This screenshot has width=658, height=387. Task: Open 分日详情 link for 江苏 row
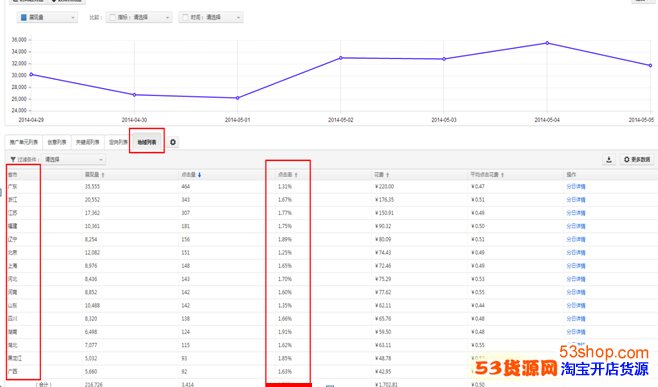(x=576, y=213)
